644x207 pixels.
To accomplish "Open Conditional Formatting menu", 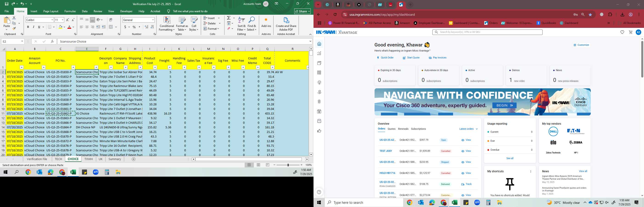I will pyautogui.click(x=167, y=24).
